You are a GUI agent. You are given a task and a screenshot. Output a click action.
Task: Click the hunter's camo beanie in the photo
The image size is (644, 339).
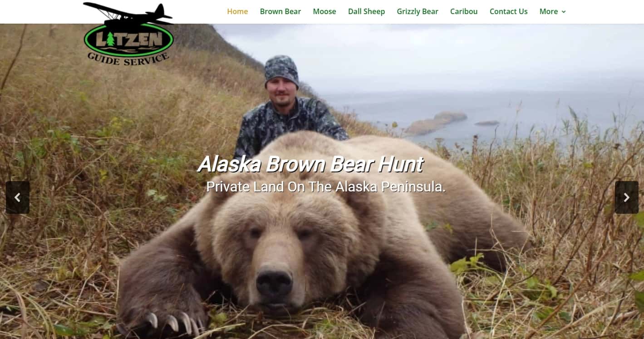[x=281, y=70]
